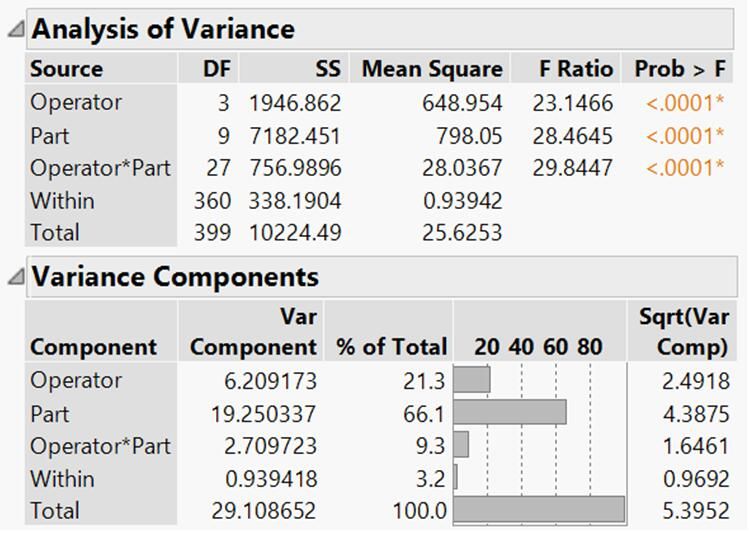Click the Variance Components title bar
This screenshot has height=533, width=749.
coord(382,277)
